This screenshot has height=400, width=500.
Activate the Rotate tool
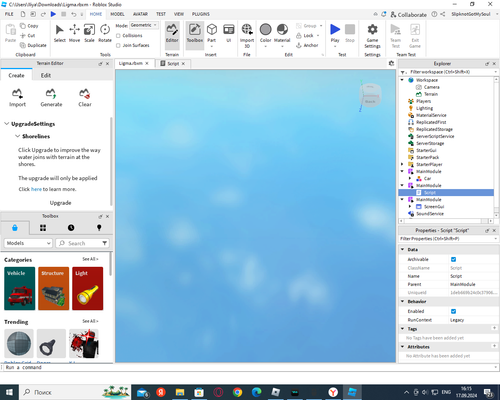coord(105,33)
